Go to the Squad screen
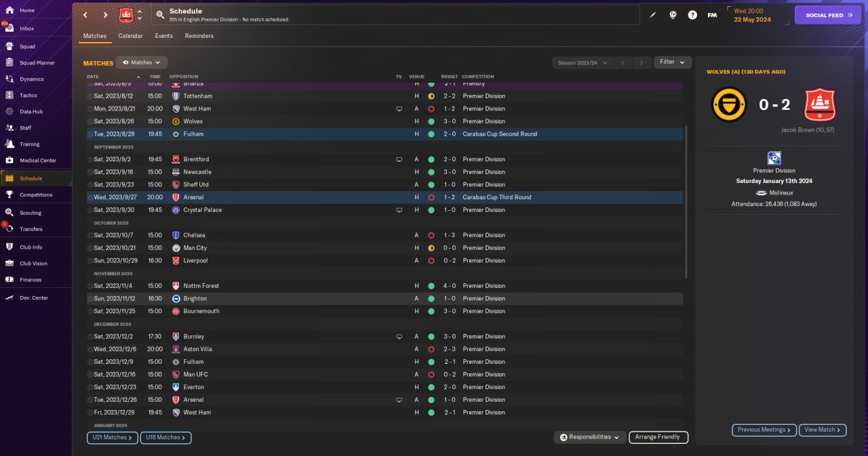The height and width of the screenshot is (456, 868). coord(27,47)
